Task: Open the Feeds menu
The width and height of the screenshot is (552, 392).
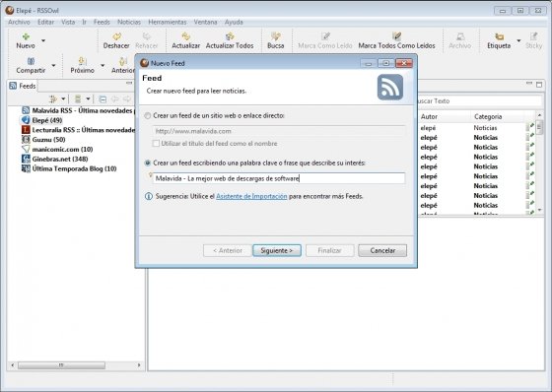Action: tap(102, 22)
